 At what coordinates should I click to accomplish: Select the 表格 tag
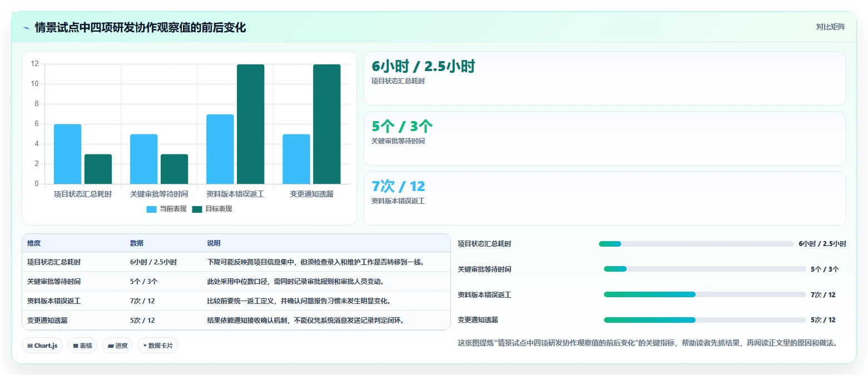coord(82,346)
